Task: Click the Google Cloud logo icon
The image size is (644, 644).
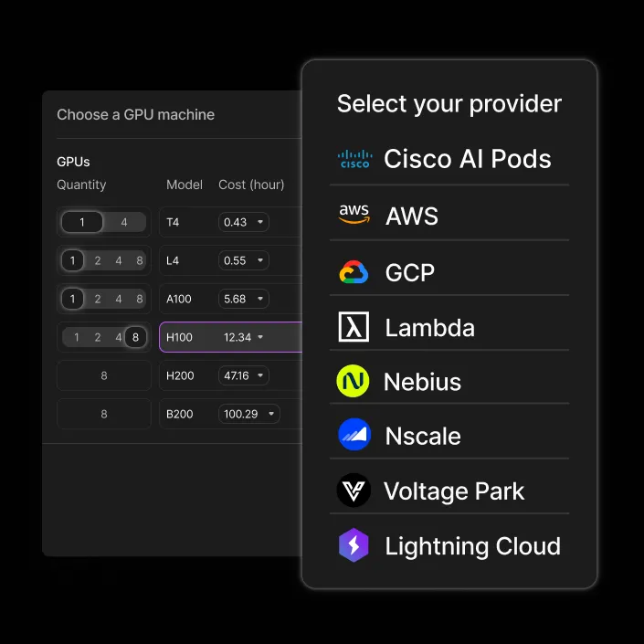Action: [x=354, y=272]
